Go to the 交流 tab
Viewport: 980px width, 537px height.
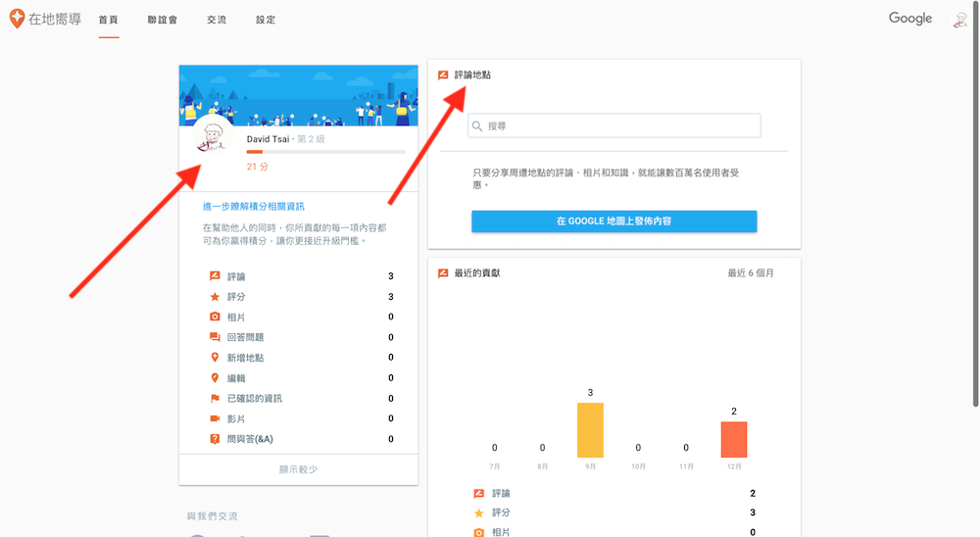pos(217,20)
